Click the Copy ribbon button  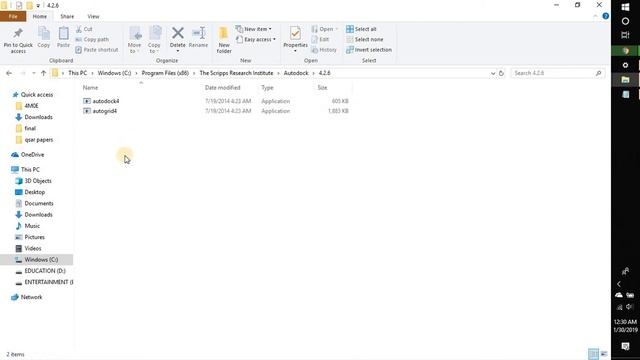point(44,38)
